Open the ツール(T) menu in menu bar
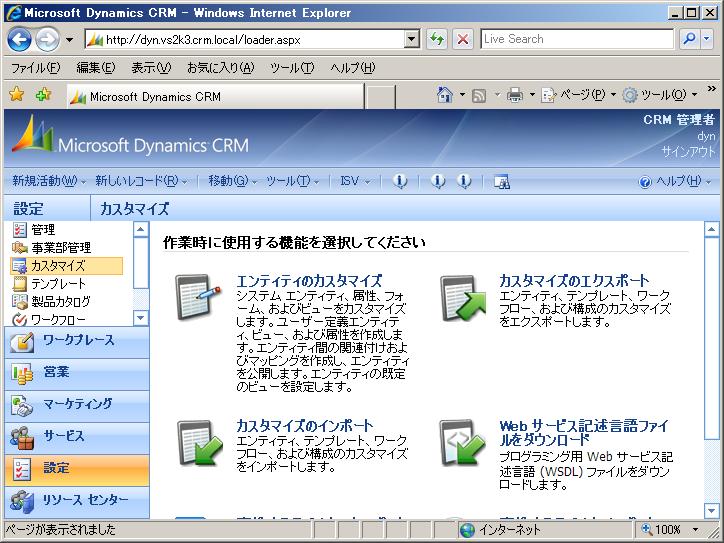This screenshot has width=724, height=543. [x=292, y=68]
